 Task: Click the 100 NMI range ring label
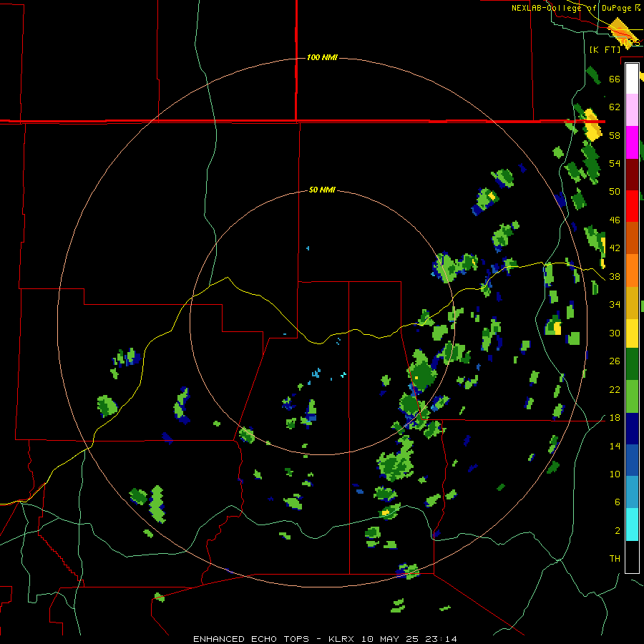point(322,57)
